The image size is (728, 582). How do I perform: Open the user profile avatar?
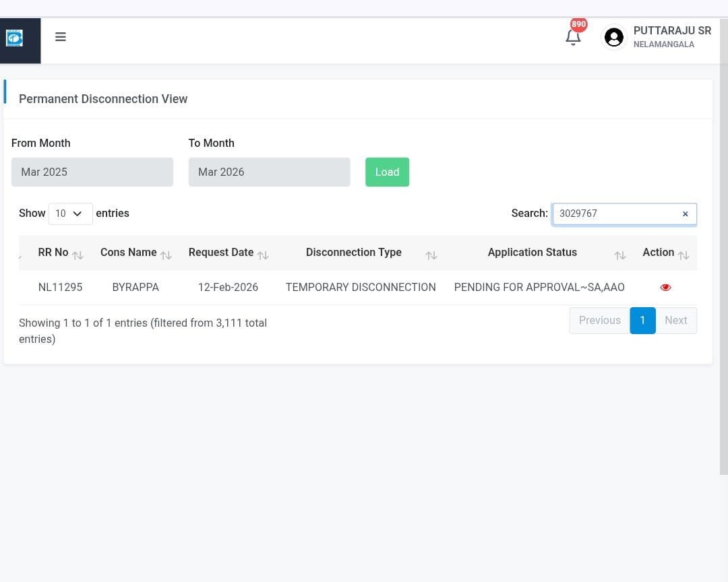click(x=613, y=37)
